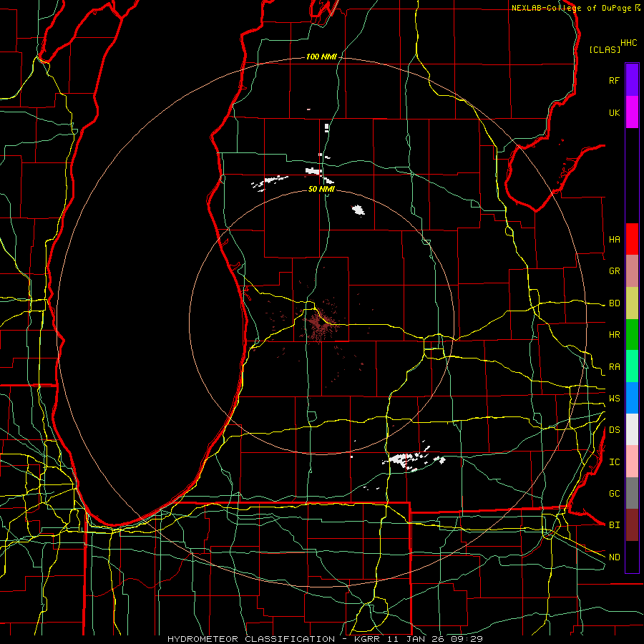This screenshot has height=644, width=644.
Task: Click the WS legend label
Action: tap(614, 398)
